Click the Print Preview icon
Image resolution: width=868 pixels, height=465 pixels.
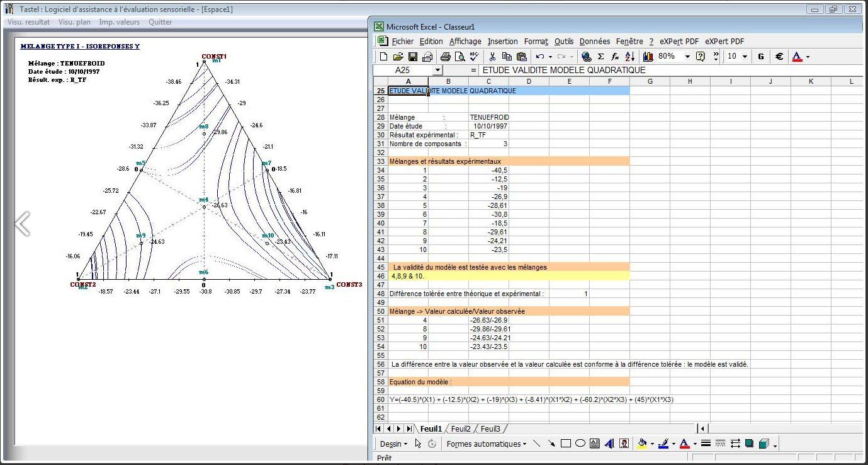click(460, 57)
